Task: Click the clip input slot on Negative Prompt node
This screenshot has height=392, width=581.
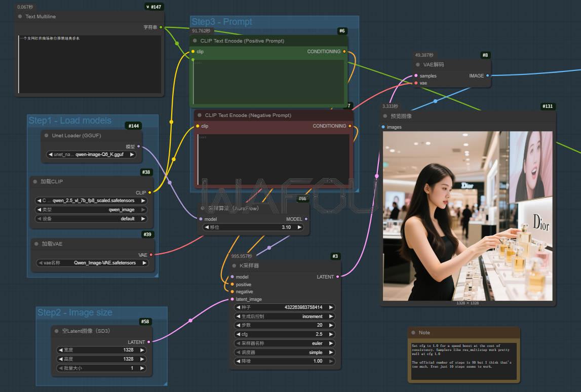Action: (x=198, y=126)
